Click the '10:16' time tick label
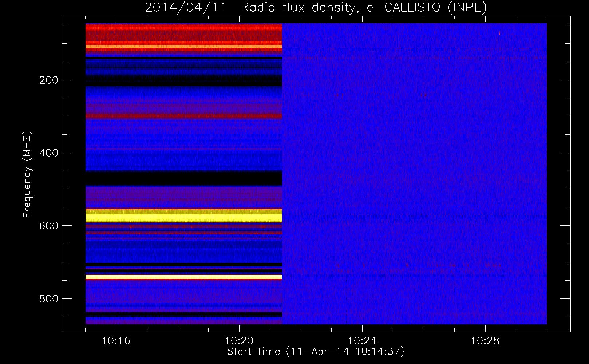The width and height of the screenshot is (589, 364). coord(116,341)
